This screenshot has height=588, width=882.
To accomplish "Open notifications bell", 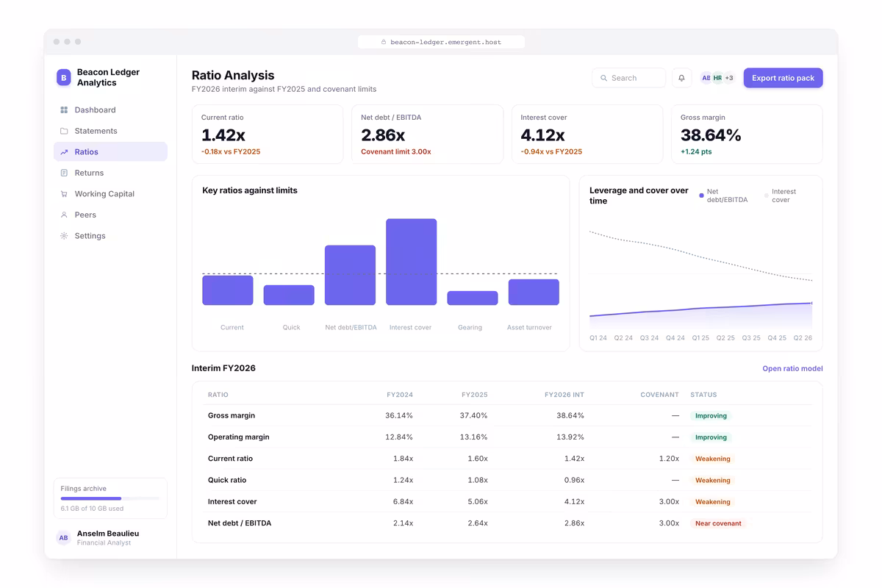I will [682, 78].
